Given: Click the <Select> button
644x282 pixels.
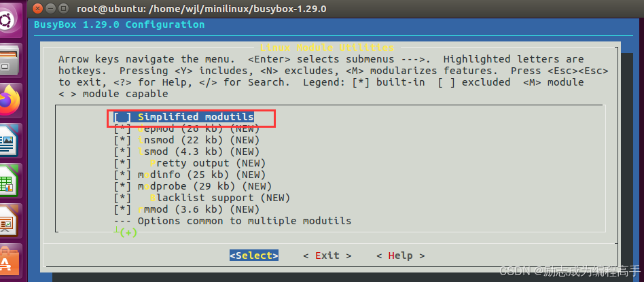Looking at the screenshot, I should point(254,255).
